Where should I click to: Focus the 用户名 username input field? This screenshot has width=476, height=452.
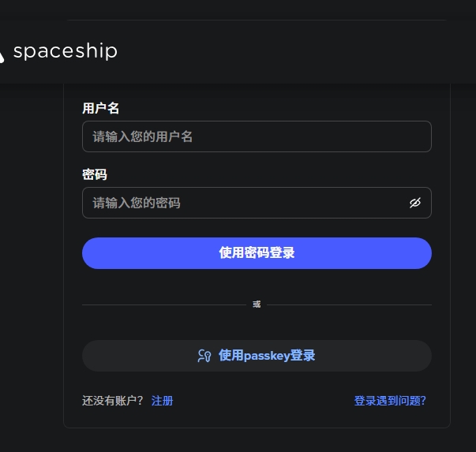pos(257,136)
